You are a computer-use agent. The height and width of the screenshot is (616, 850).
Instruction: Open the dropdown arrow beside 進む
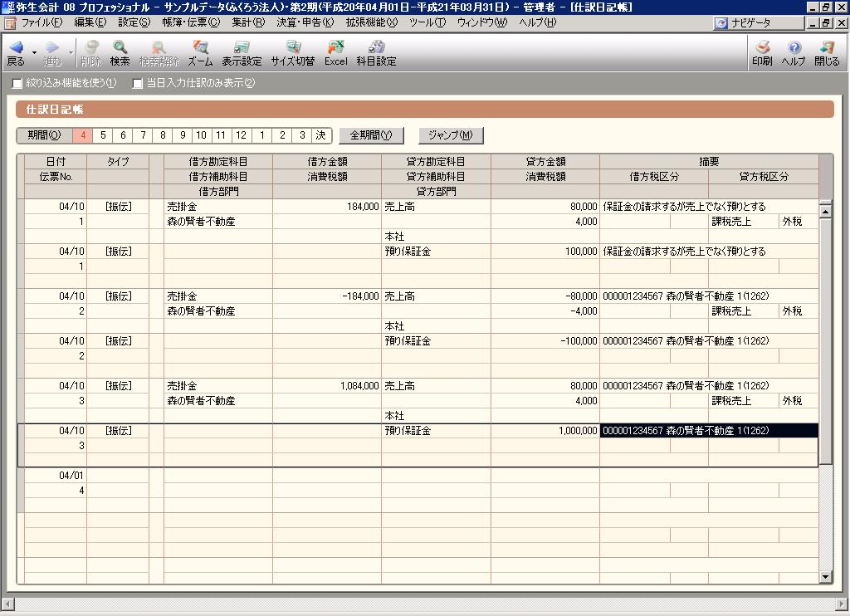71,53
